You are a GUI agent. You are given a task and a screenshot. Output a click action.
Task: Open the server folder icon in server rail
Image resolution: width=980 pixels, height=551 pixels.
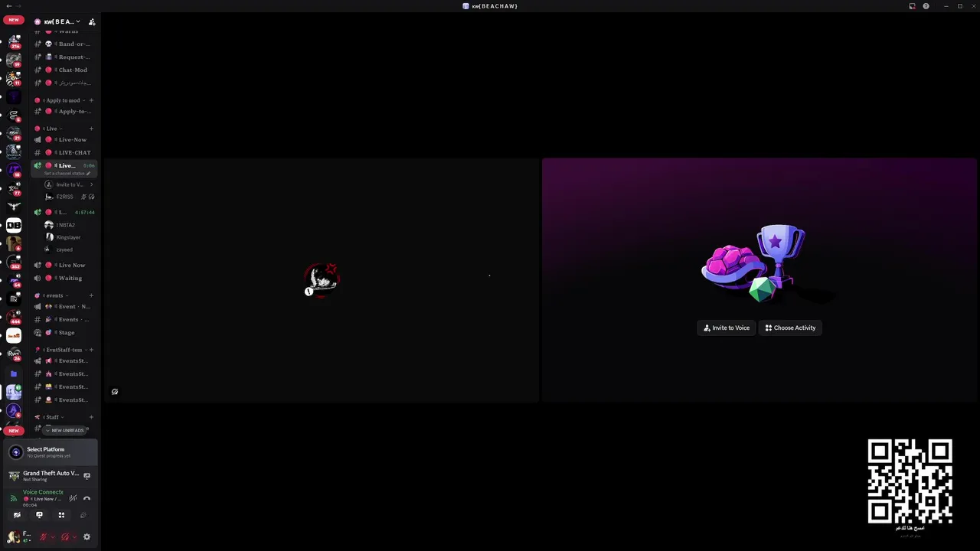click(14, 373)
